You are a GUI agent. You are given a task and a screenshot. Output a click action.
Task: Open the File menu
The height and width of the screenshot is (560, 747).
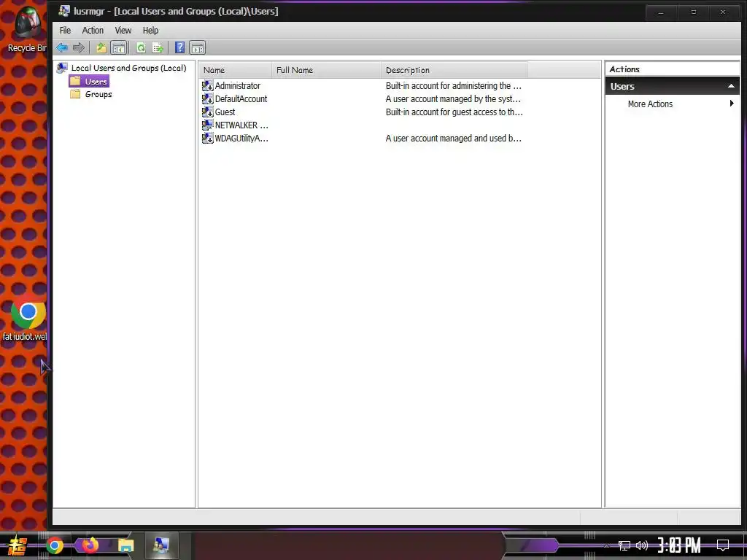pyautogui.click(x=65, y=31)
